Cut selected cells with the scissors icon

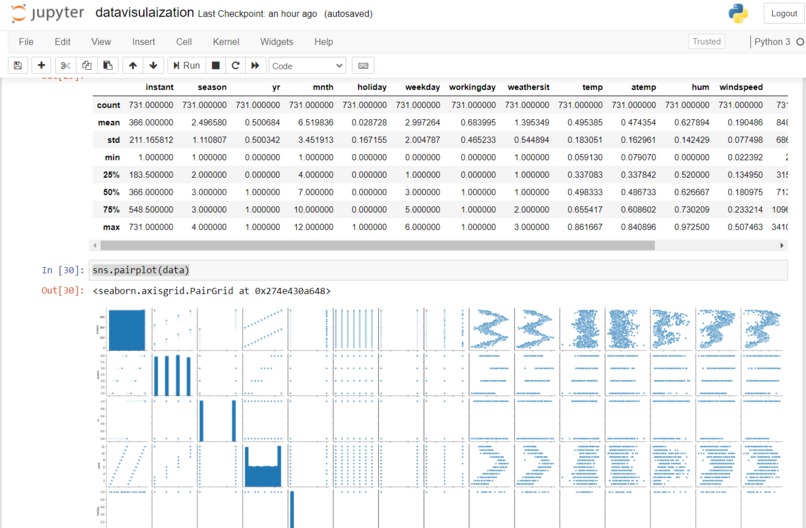[65, 66]
